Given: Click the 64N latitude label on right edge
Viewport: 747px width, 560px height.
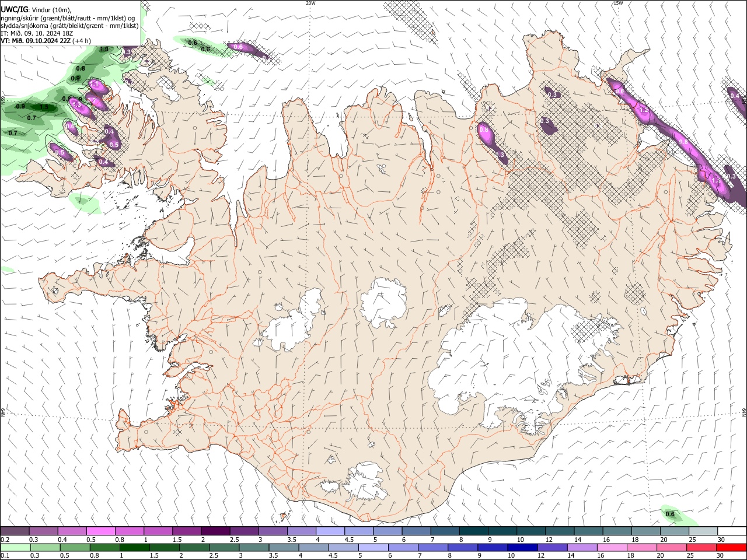Looking at the screenshot, I should coord(744,412).
